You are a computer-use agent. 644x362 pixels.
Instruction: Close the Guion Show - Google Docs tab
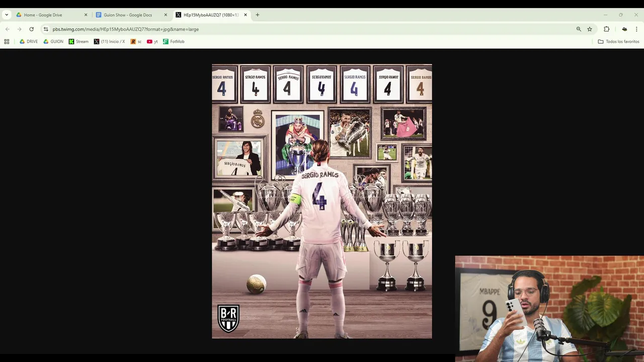[166, 15]
